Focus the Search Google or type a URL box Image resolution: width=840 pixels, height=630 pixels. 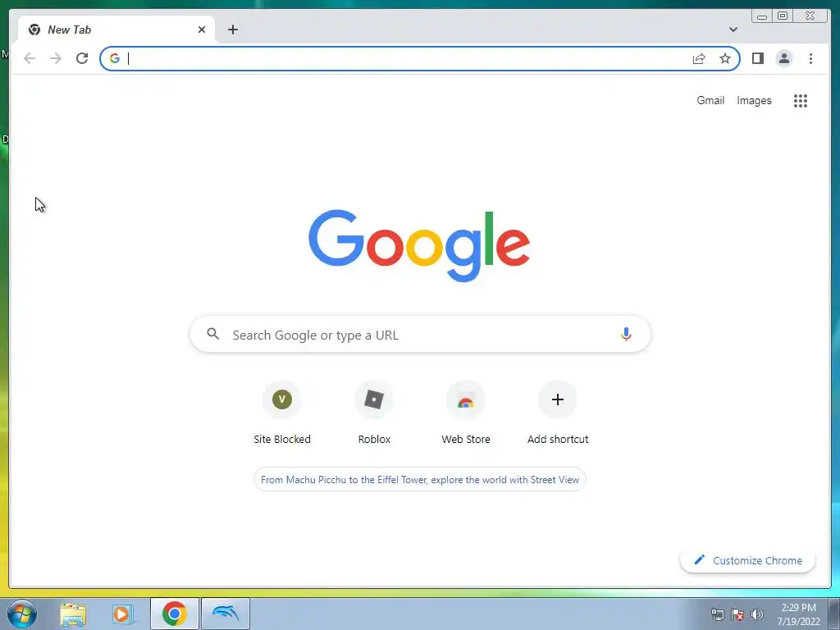pyautogui.click(x=421, y=335)
